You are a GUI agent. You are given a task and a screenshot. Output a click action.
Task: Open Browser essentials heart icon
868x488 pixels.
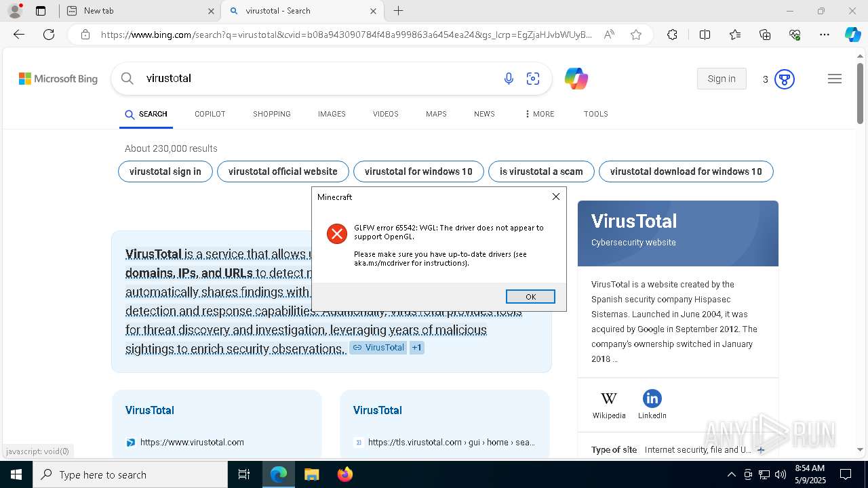[x=795, y=35]
